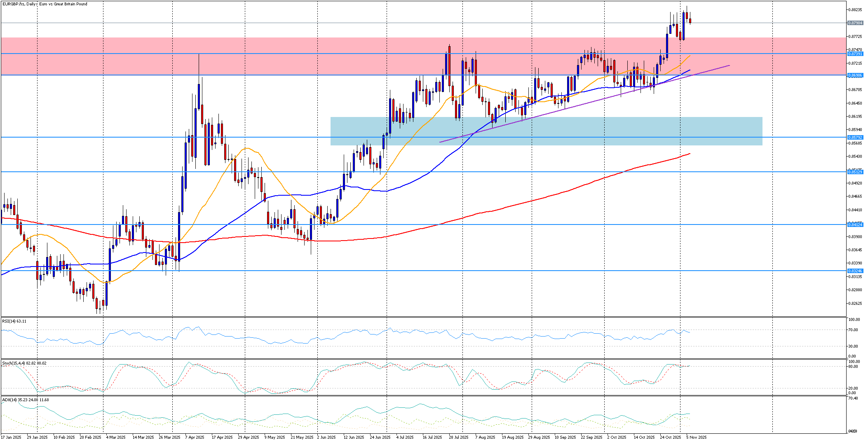
Task: Click the blue 0.83246 level price tag
Action: (855, 271)
